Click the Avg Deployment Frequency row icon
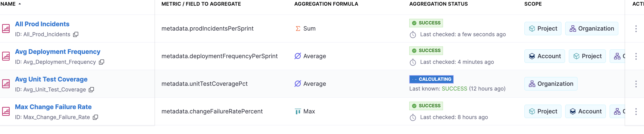 (x=6, y=56)
